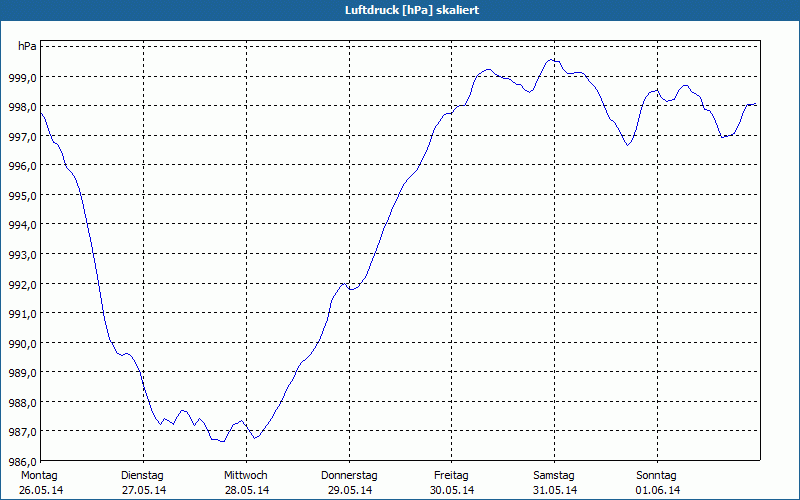This screenshot has width=800, height=500.
Task: Select the 994,0 y-axis value
Action: 23,225
